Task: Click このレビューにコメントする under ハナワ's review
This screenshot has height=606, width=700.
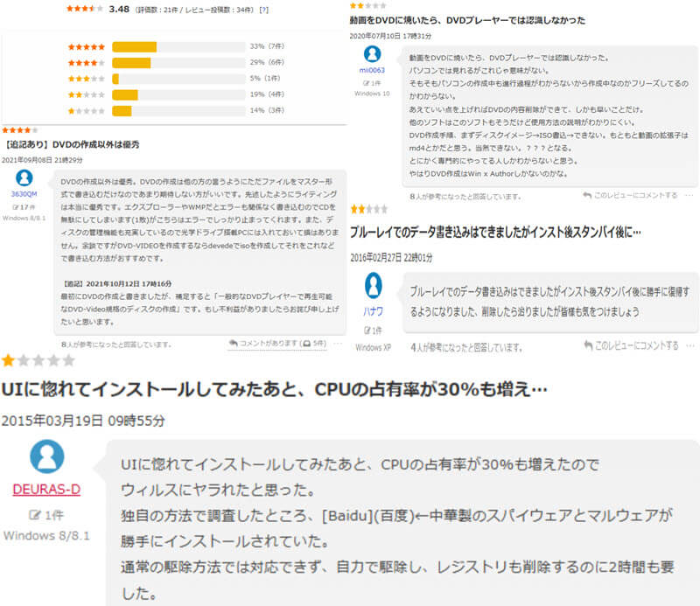Action: (637, 345)
